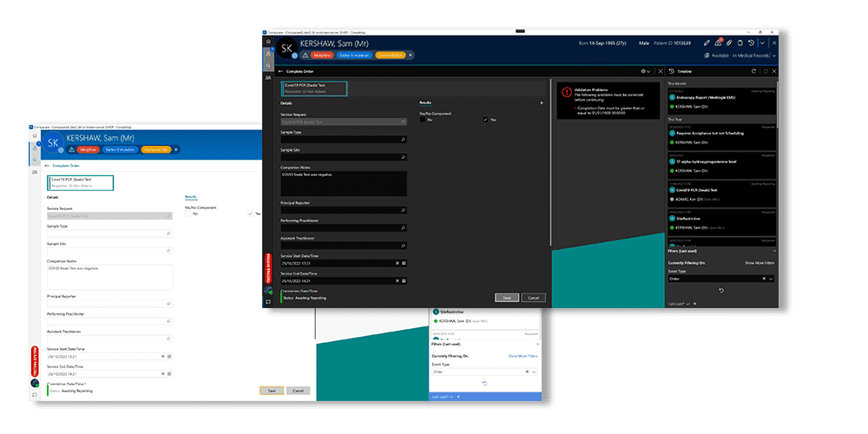
Task: Open chat icon at dark sidebar bottom
Action: pos(268,302)
